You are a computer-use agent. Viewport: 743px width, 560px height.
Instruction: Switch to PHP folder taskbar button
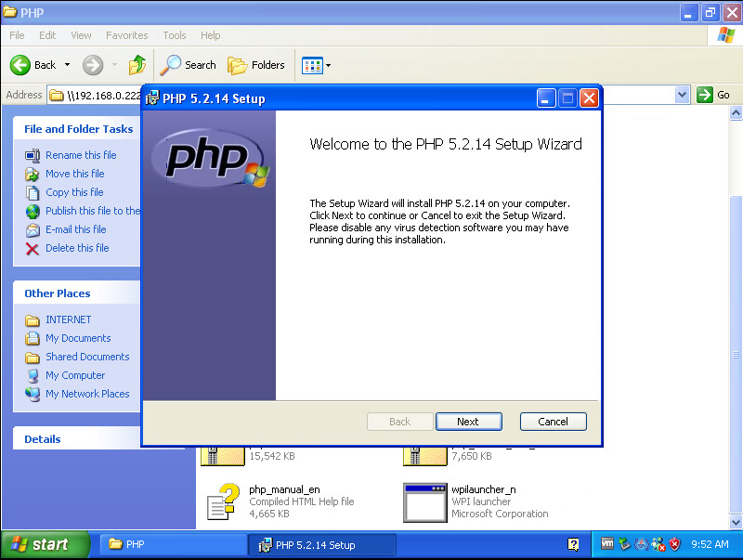tap(173, 544)
